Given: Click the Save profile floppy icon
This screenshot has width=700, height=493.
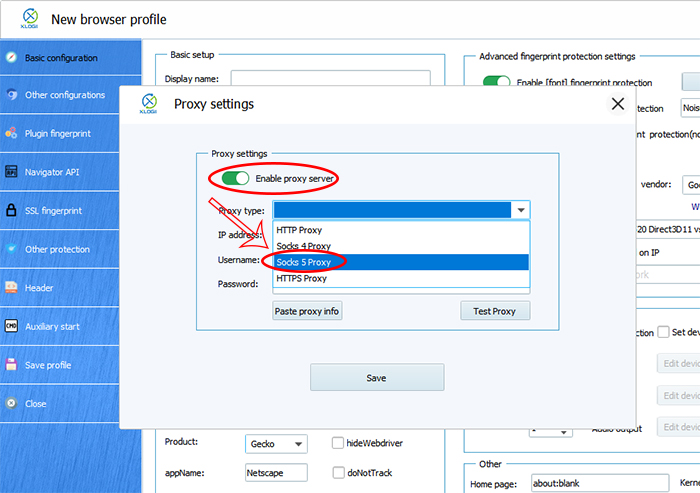Looking at the screenshot, I should coord(11,364).
